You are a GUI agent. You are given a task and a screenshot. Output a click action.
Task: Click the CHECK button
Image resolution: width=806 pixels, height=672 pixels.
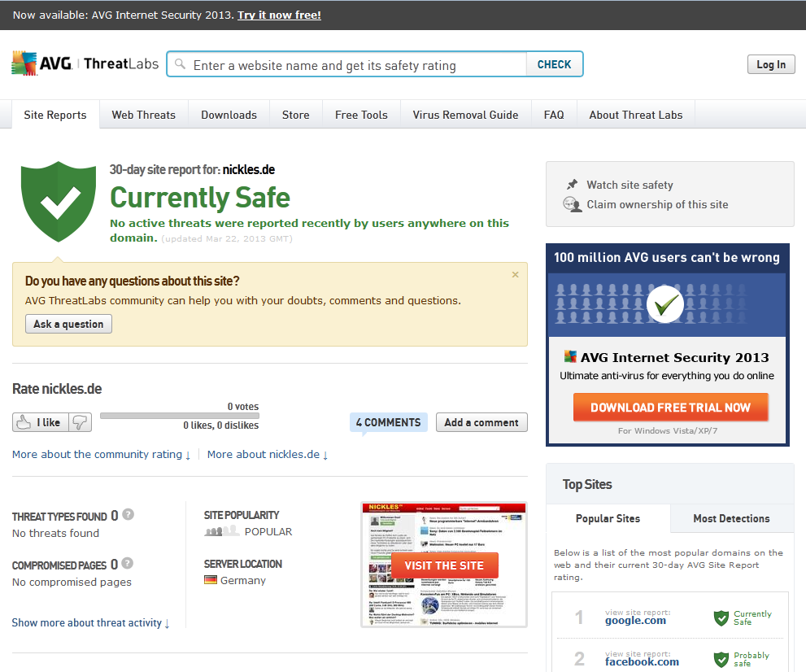coord(555,64)
